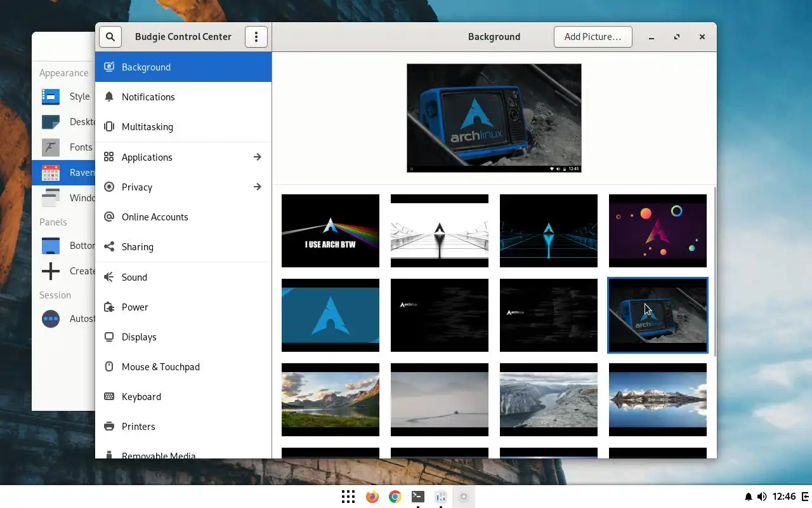Launch Chrome from the taskbar
The height and width of the screenshot is (508, 812).
(x=395, y=497)
